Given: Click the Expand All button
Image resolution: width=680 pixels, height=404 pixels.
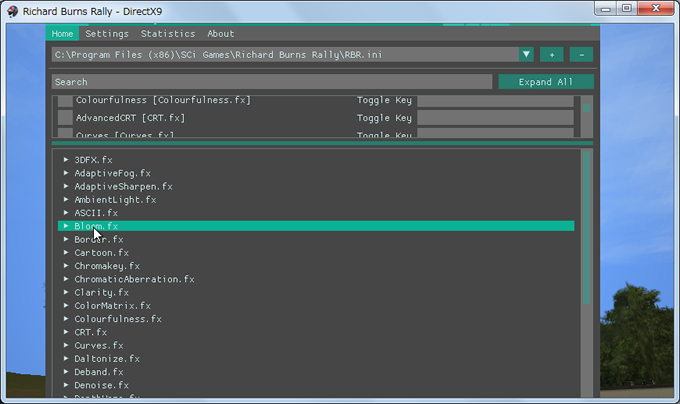Looking at the screenshot, I should 546,82.
